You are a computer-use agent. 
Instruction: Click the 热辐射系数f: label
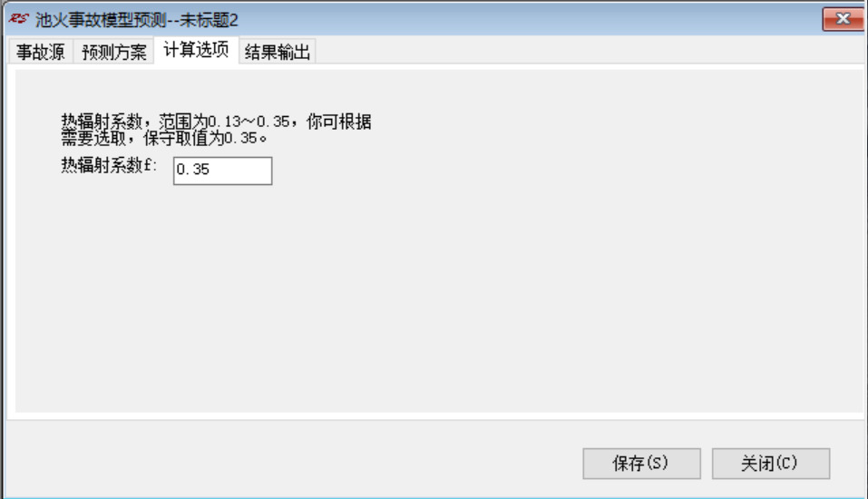(x=109, y=165)
